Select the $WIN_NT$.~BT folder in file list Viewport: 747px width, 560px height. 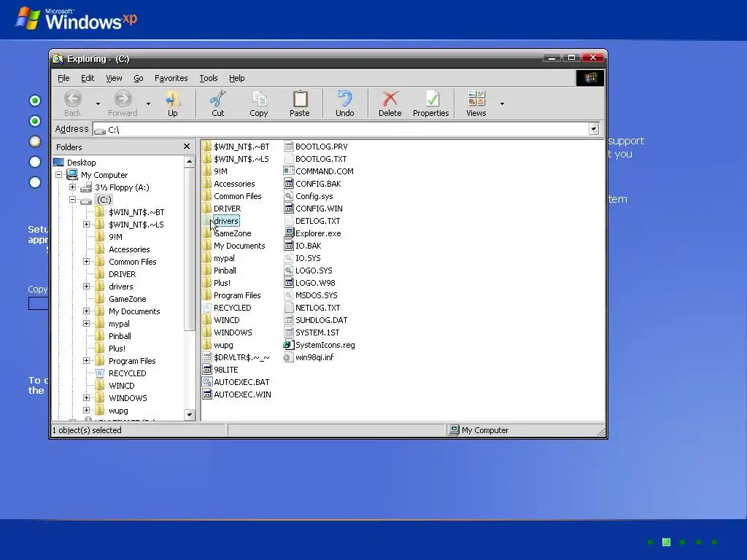coord(236,146)
